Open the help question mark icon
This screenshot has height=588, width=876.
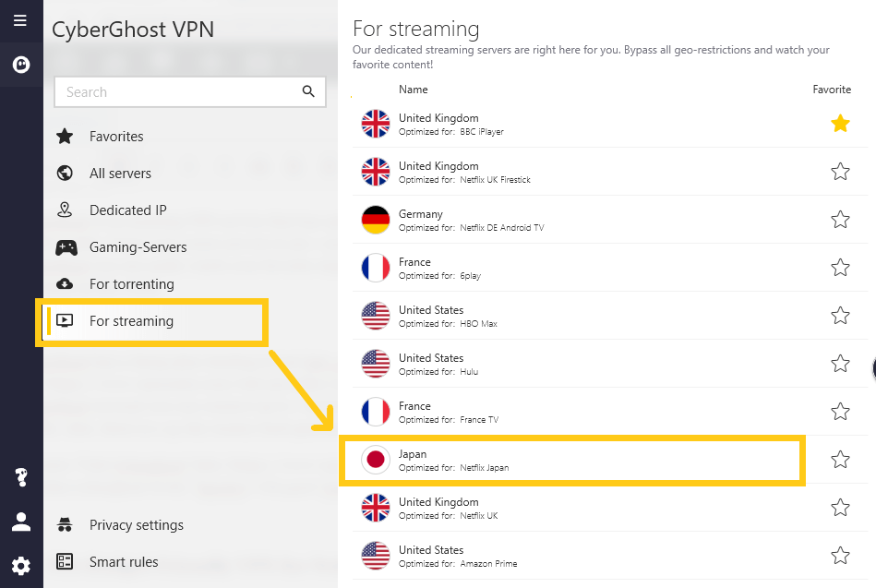point(20,477)
